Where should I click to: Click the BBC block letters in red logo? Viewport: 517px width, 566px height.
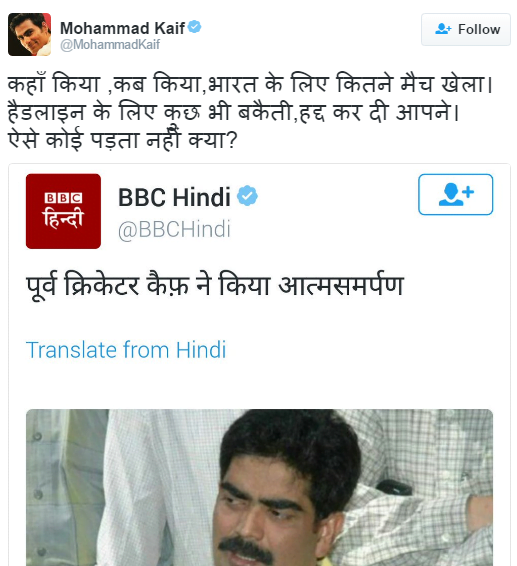[64, 198]
